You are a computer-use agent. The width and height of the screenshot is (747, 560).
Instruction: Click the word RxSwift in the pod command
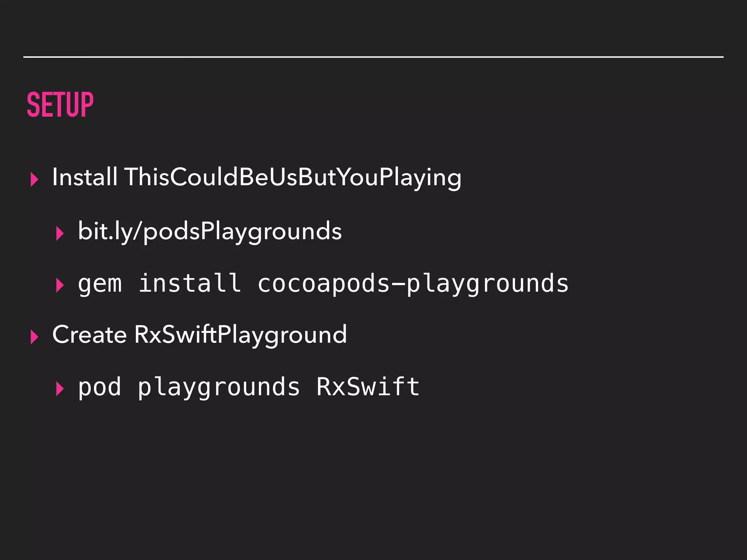368,386
